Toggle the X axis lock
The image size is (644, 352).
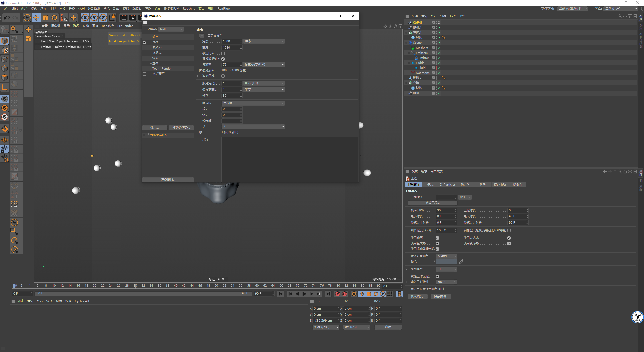coord(85,18)
